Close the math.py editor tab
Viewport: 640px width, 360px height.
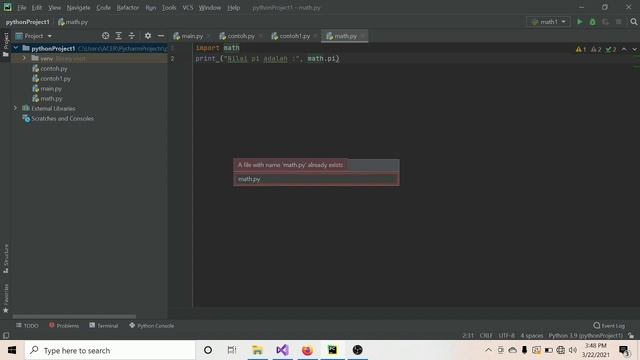362,36
